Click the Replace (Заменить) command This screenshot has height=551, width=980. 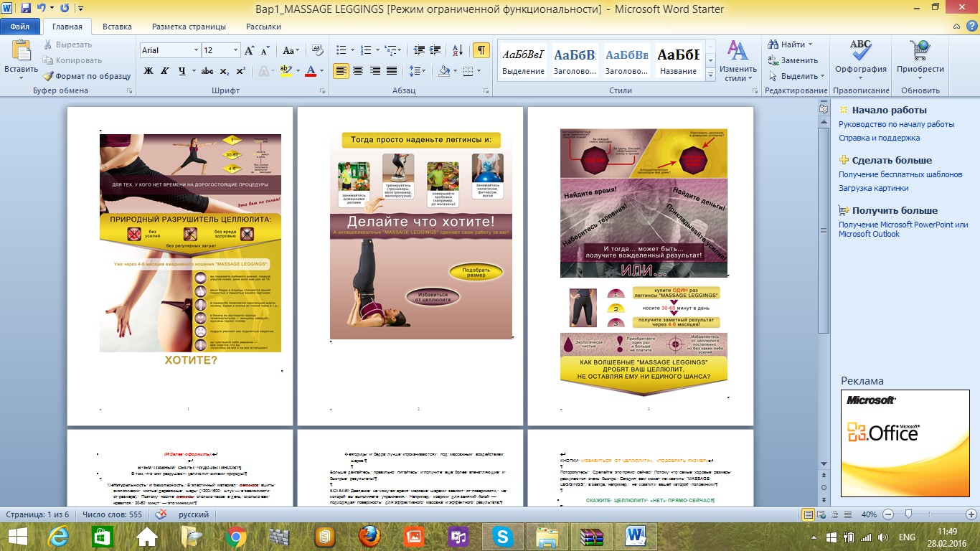[x=793, y=60]
